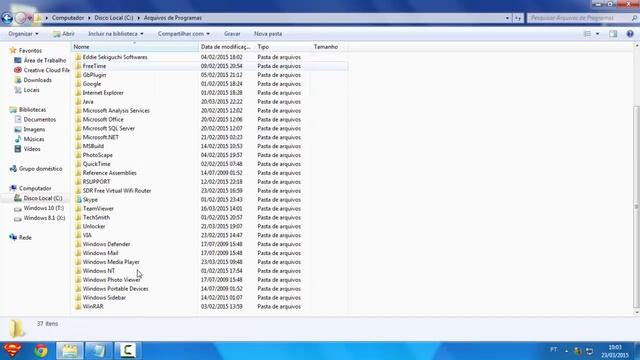Open the Organizar menu
The image size is (640, 360).
pos(23,34)
